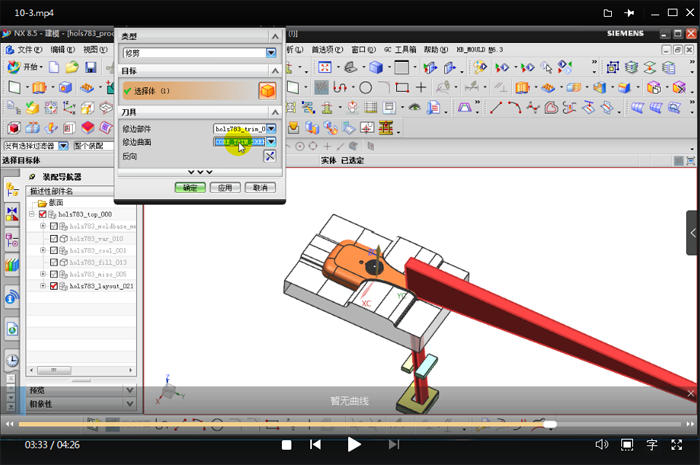
Task: Click the 确定 OK button
Action: [x=189, y=187]
